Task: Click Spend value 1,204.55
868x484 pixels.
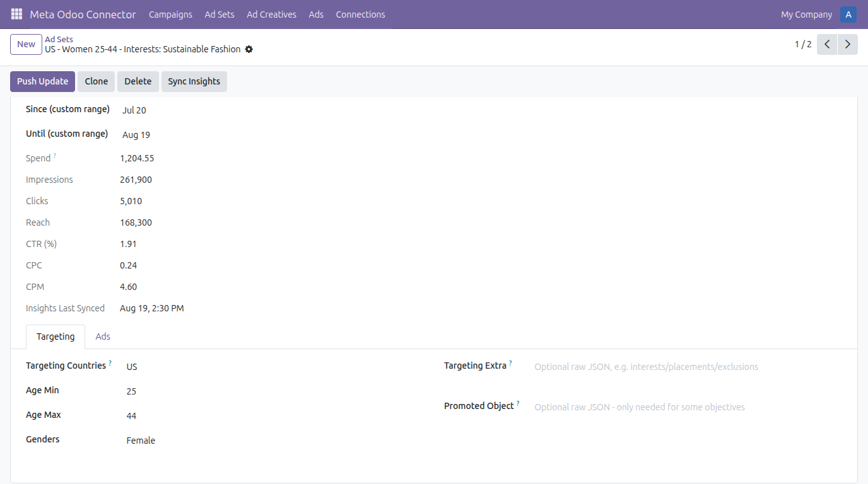Action: [137, 158]
